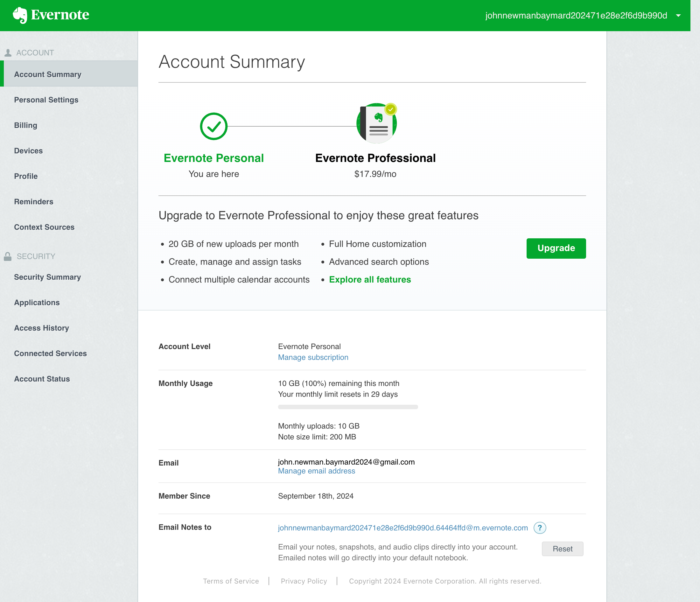Click the Account section person icon
The width and height of the screenshot is (700, 602).
(8, 53)
